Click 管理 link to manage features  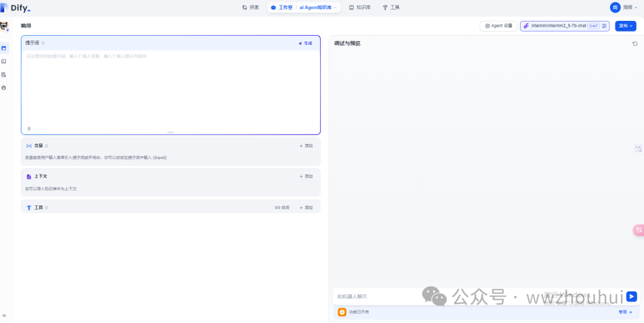625,312
